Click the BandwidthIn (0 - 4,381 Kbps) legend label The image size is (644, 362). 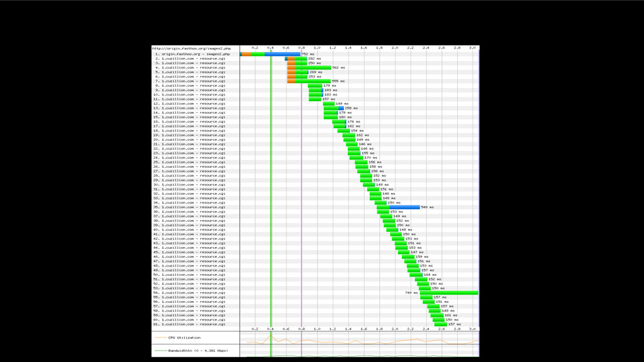tap(198, 351)
